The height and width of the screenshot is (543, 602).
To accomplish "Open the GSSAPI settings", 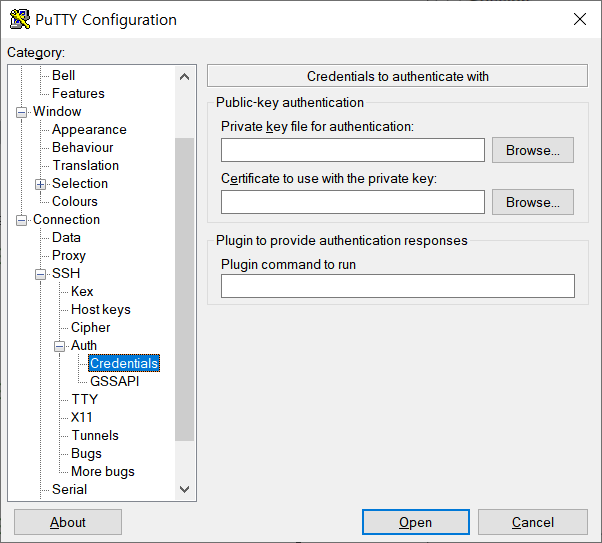I will [114, 381].
